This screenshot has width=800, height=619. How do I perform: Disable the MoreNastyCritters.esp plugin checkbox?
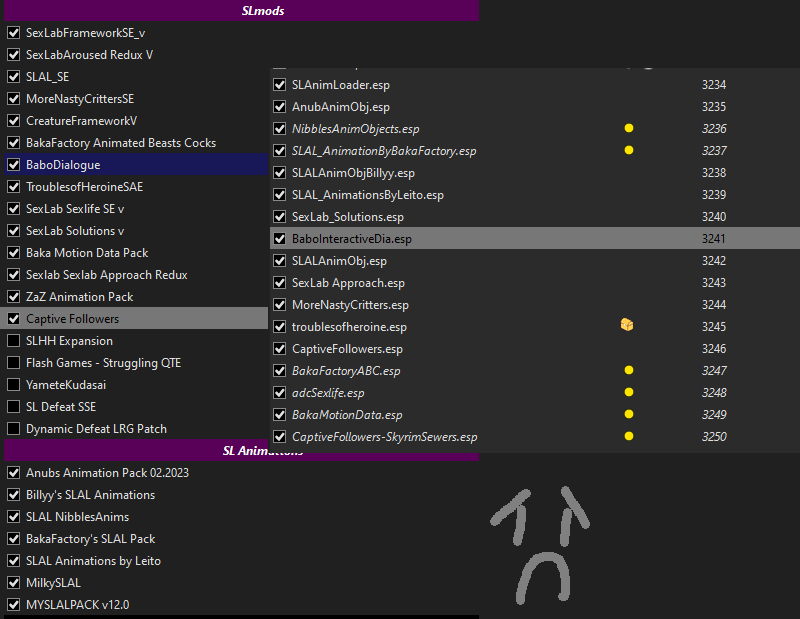pyautogui.click(x=280, y=305)
